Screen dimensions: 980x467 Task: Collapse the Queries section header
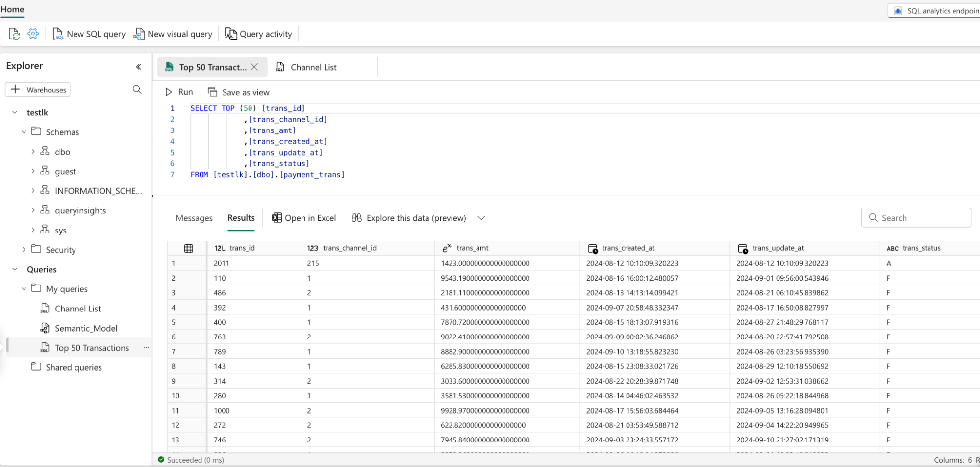point(14,269)
